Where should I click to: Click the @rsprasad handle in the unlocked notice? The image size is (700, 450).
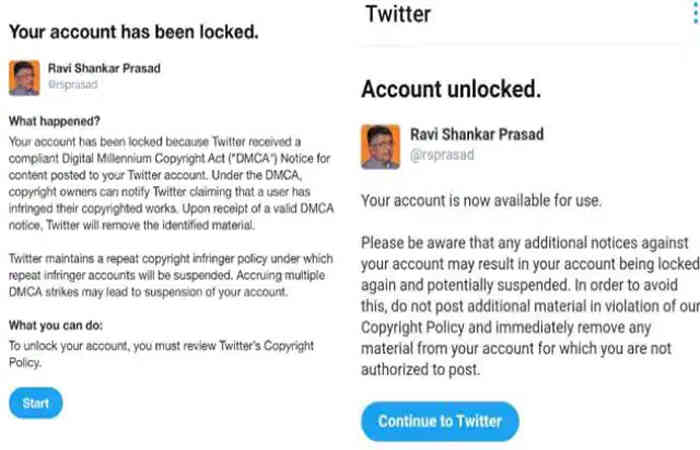tap(441, 155)
